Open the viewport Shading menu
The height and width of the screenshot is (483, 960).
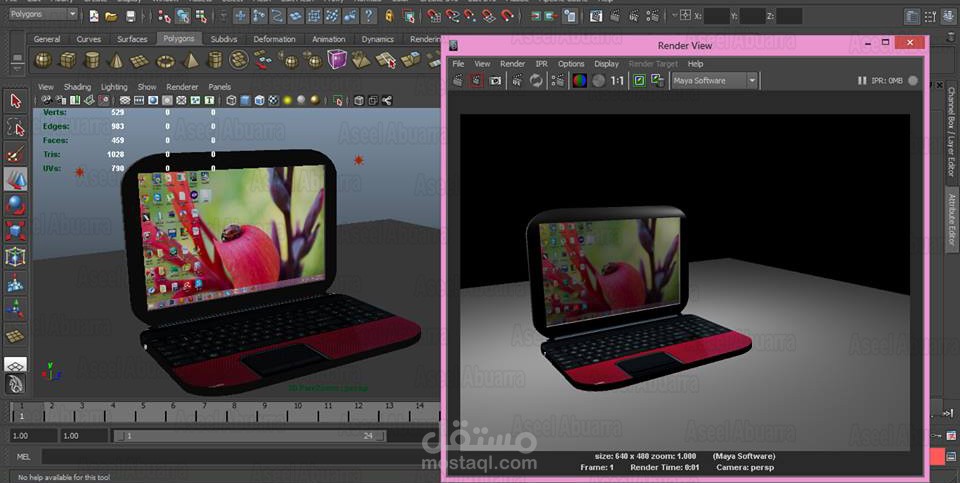tap(77, 87)
